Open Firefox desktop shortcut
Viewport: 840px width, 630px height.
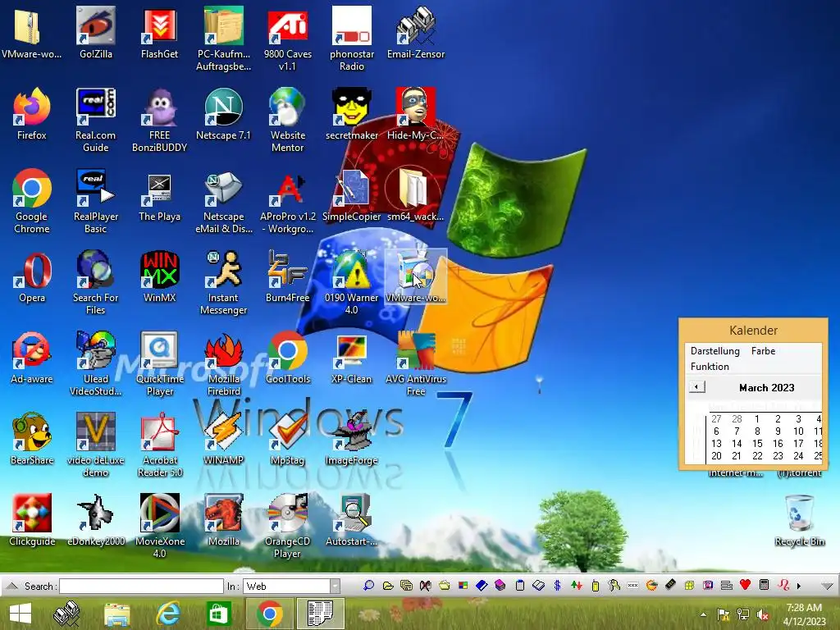click(32, 113)
